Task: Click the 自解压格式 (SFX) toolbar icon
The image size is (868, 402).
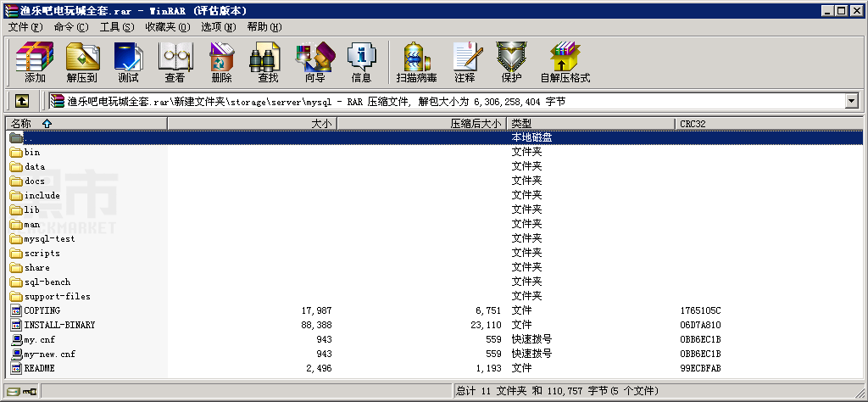Action: [565, 56]
